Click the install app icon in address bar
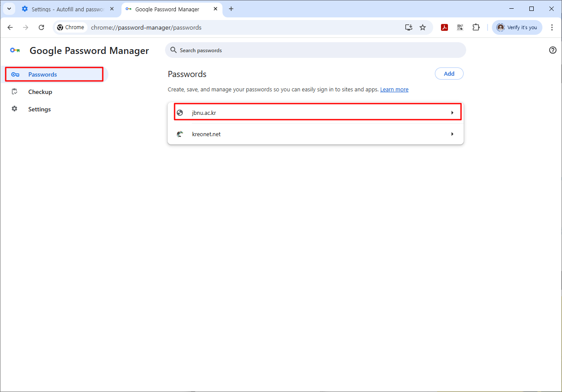562x392 pixels. pos(408,27)
